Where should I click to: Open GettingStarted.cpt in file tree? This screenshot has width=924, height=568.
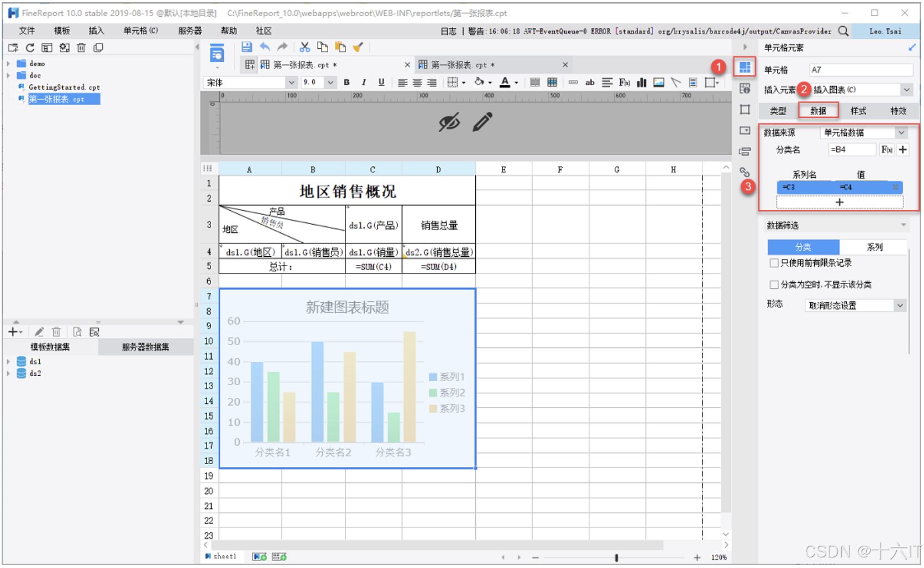coord(64,87)
